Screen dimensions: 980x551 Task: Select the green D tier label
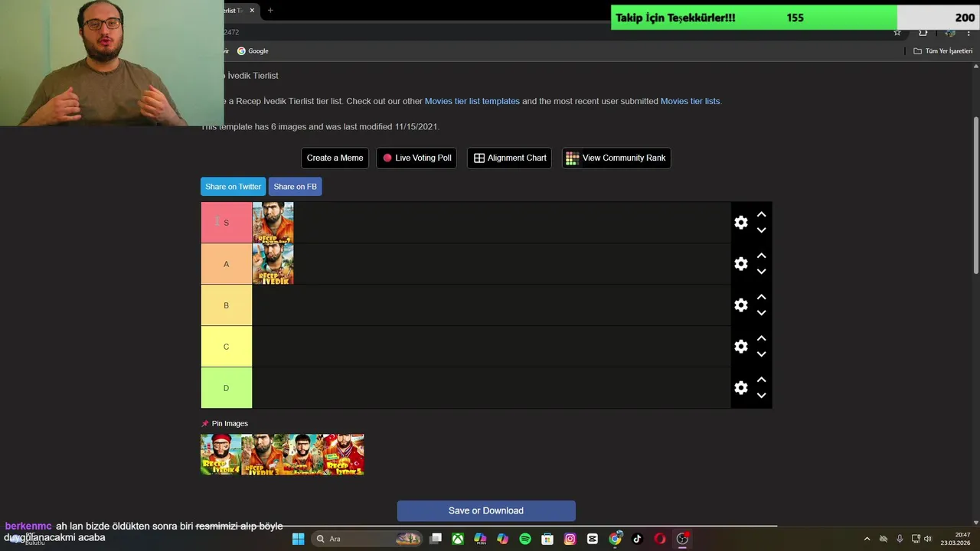click(226, 388)
